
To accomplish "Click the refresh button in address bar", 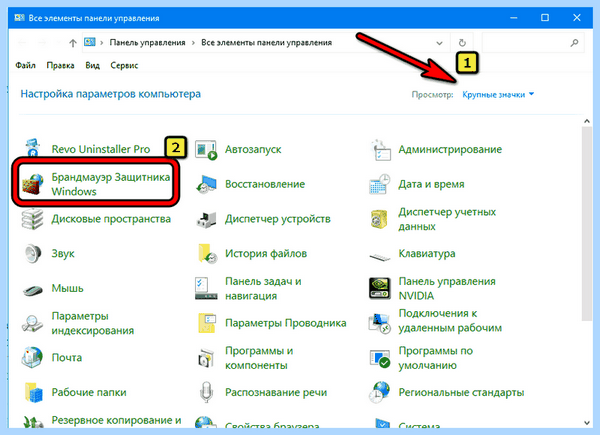I will pos(462,43).
